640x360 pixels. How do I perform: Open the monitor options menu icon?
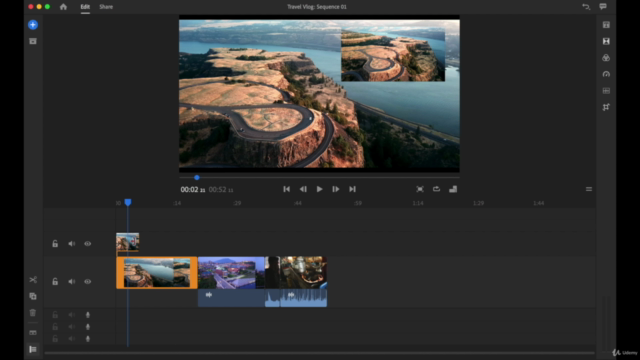click(589, 189)
